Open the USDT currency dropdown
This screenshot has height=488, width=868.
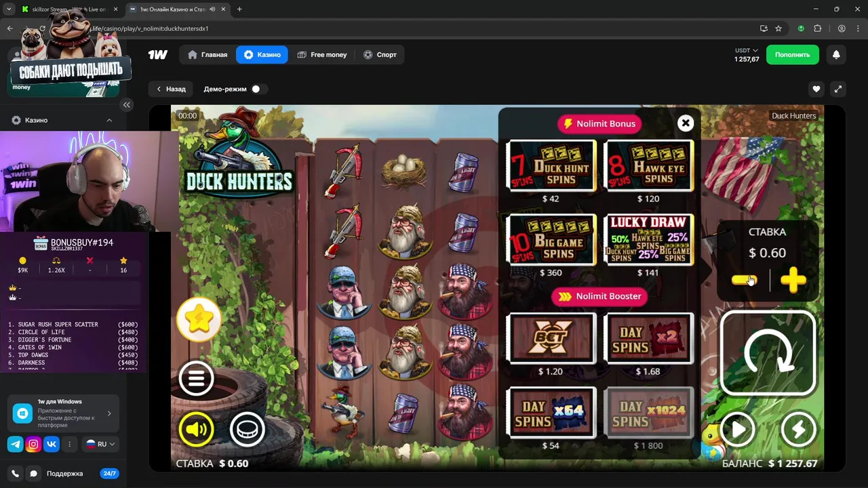click(x=747, y=51)
